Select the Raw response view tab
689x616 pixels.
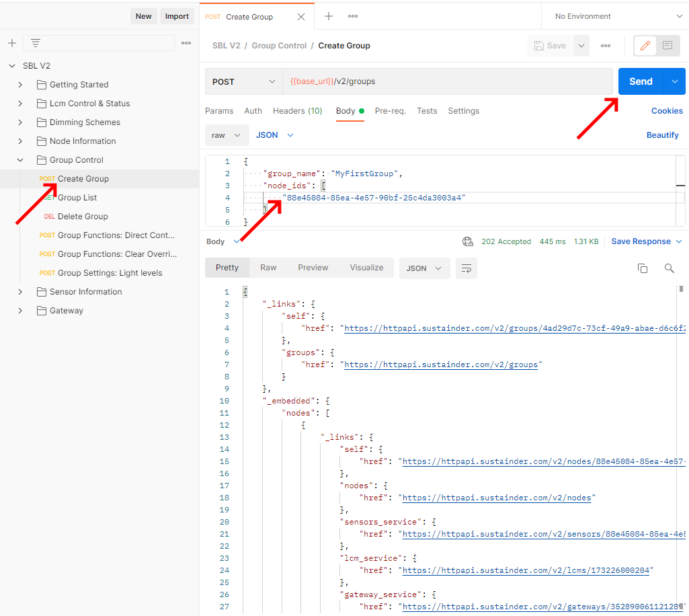coord(268,268)
